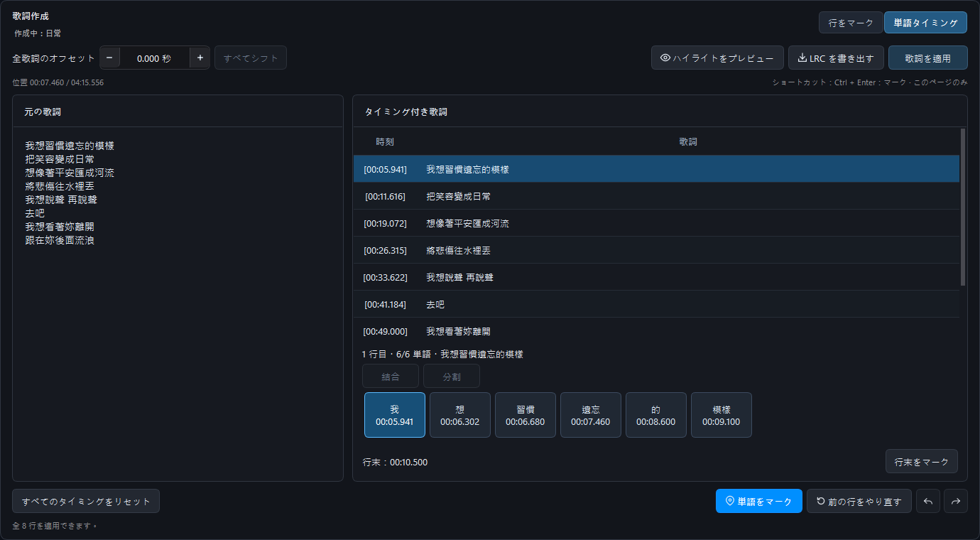The image size is (980, 540).
Task: Click the 行末をマーク button
Action: click(x=922, y=461)
